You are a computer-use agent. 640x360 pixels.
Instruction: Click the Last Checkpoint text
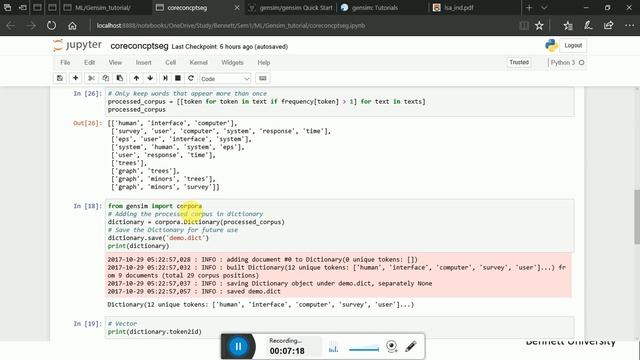click(x=230, y=47)
